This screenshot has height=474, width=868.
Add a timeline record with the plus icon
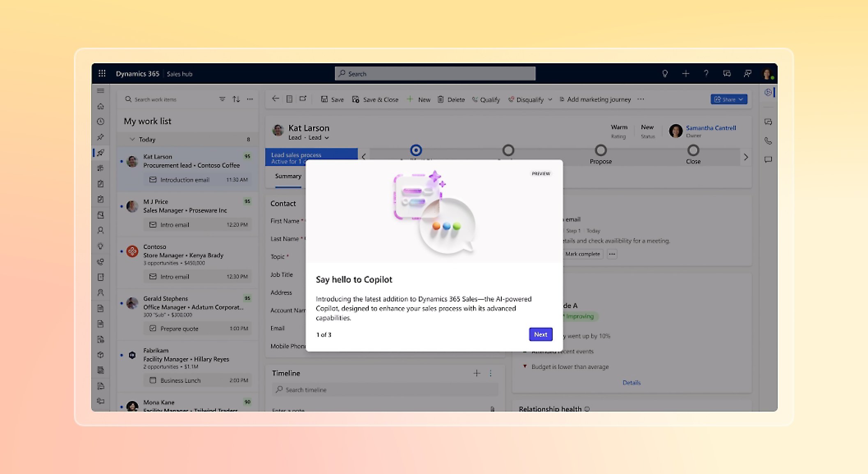click(477, 373)
